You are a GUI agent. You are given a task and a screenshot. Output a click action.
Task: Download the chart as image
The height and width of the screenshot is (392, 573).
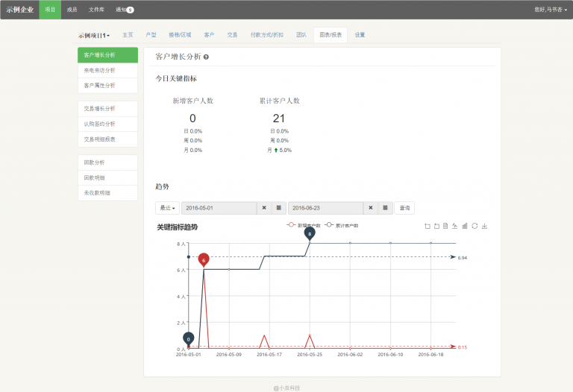click(x=484, y=226)
